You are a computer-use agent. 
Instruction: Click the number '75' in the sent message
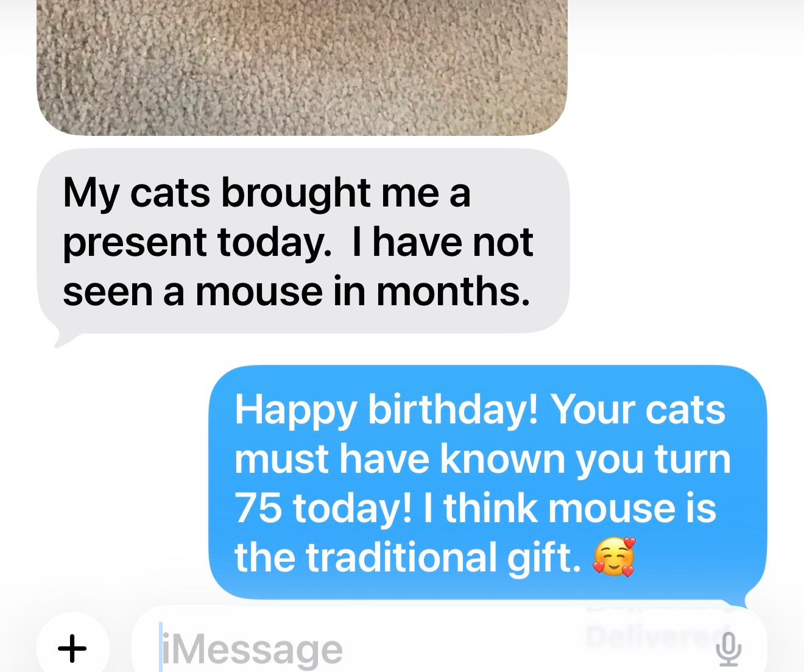(x=258, y=508)
